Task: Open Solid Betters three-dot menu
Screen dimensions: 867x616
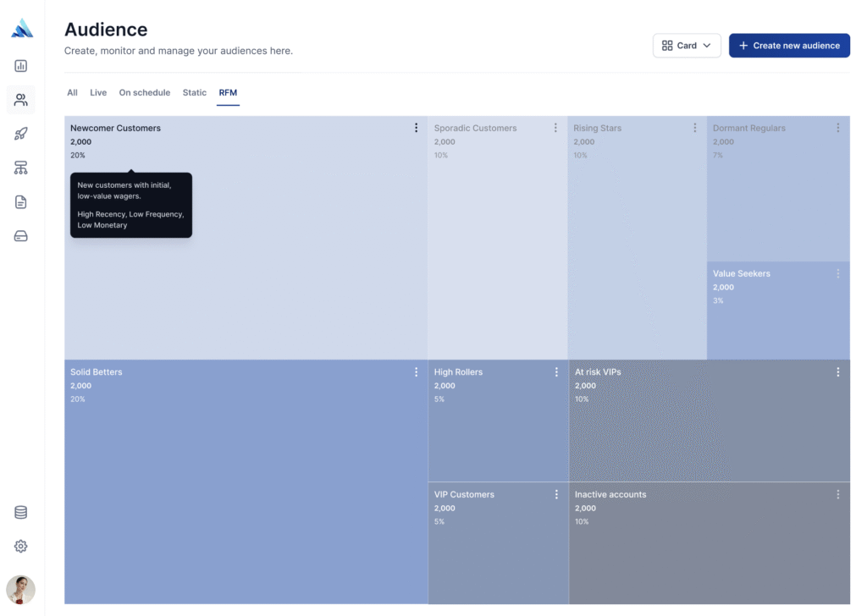Action: click(417, 371)
